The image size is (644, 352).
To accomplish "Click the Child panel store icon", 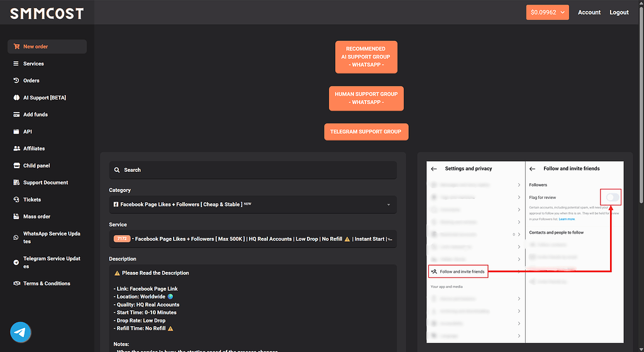I will click(x=16, y=166).
